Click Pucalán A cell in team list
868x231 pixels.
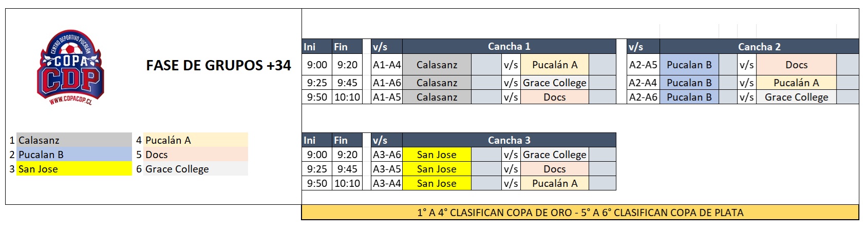point(196,140)
